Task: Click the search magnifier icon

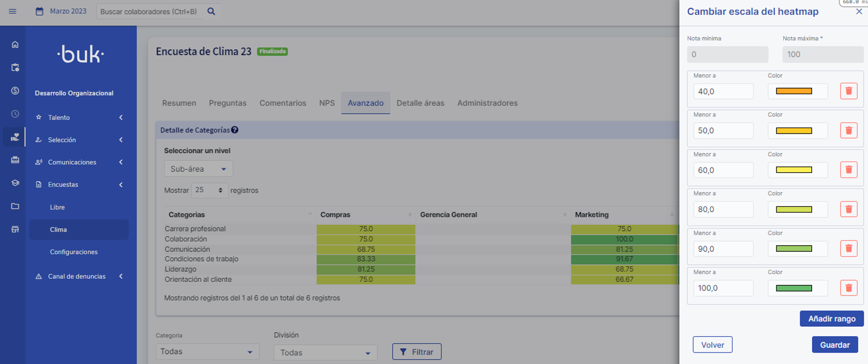Action: [211, 11]
